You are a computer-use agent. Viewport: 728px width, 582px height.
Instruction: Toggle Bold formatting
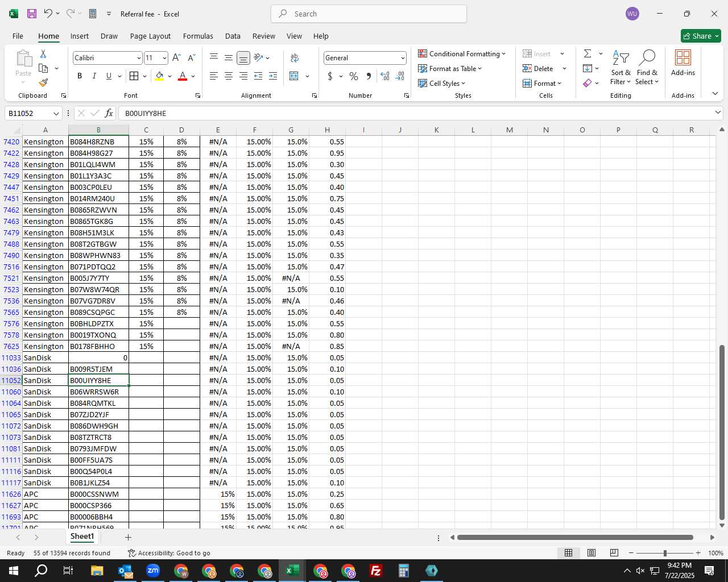tap(80, 76)
